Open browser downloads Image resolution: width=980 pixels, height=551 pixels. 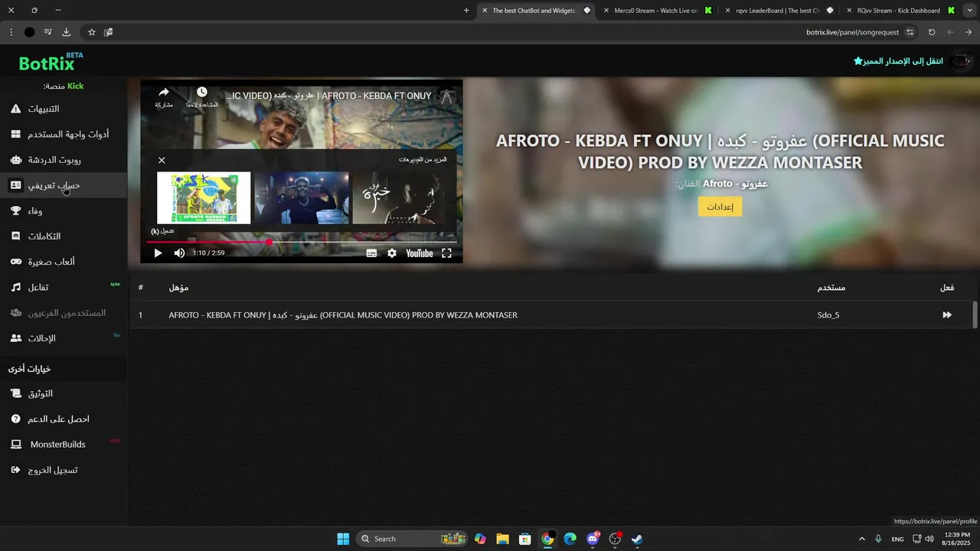pyautogui.click(x=66, y=32)
